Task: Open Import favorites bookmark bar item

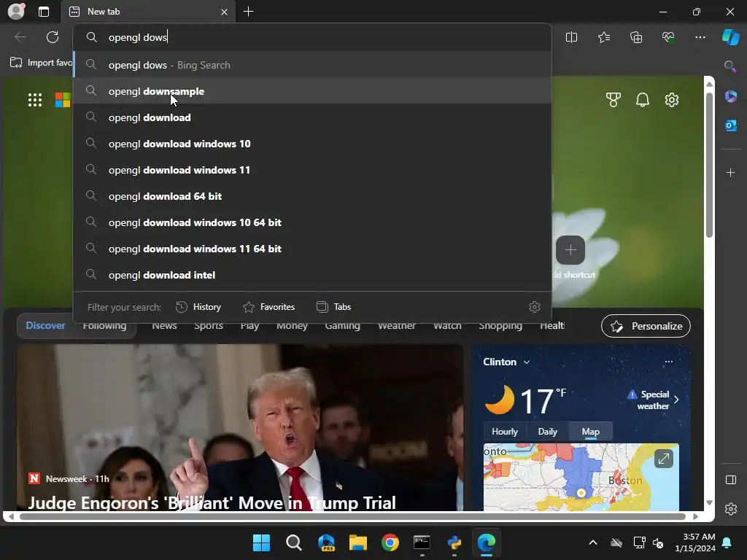Action: (42, 63)
